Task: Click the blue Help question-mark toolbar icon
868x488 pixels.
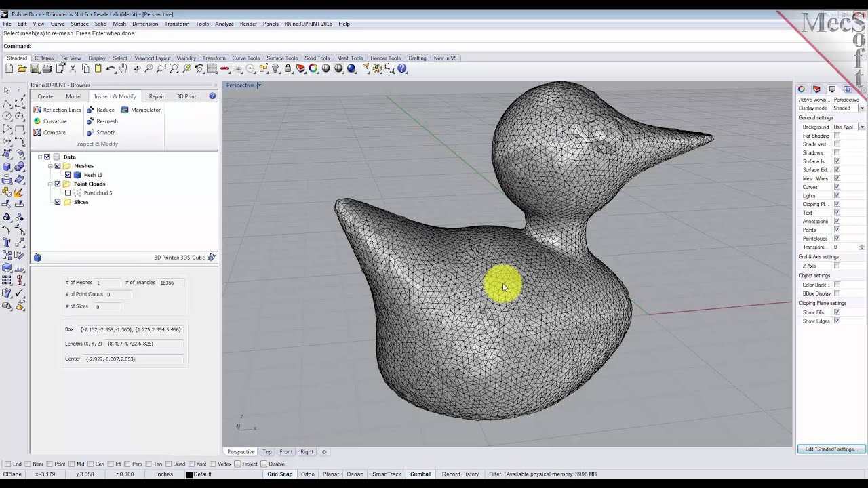Action: (x=402, y=68)
